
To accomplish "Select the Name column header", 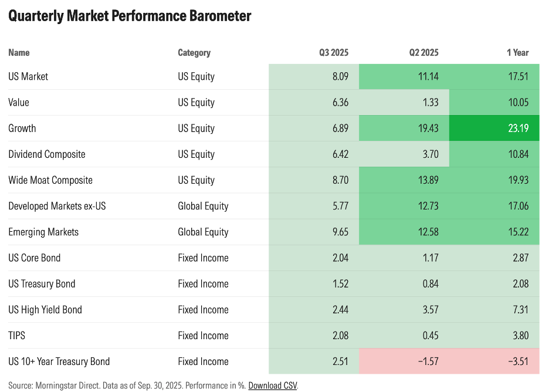I will click(19, 53).
